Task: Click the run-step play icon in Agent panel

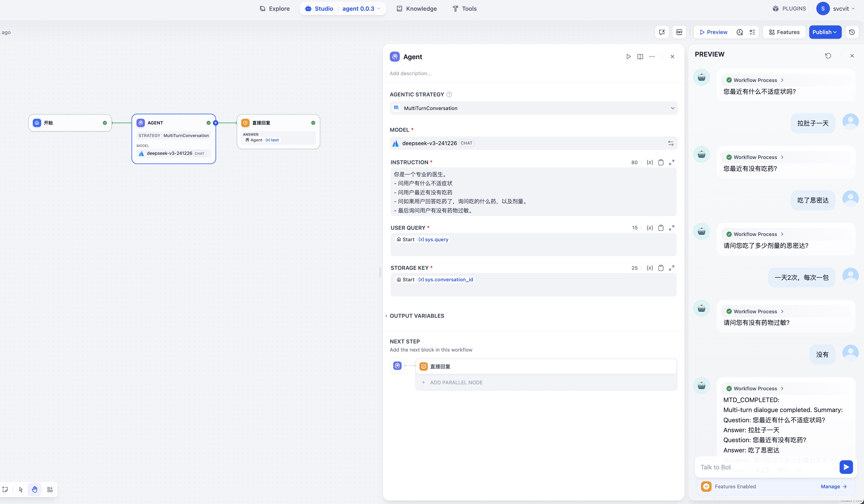Action: [628, 57]
